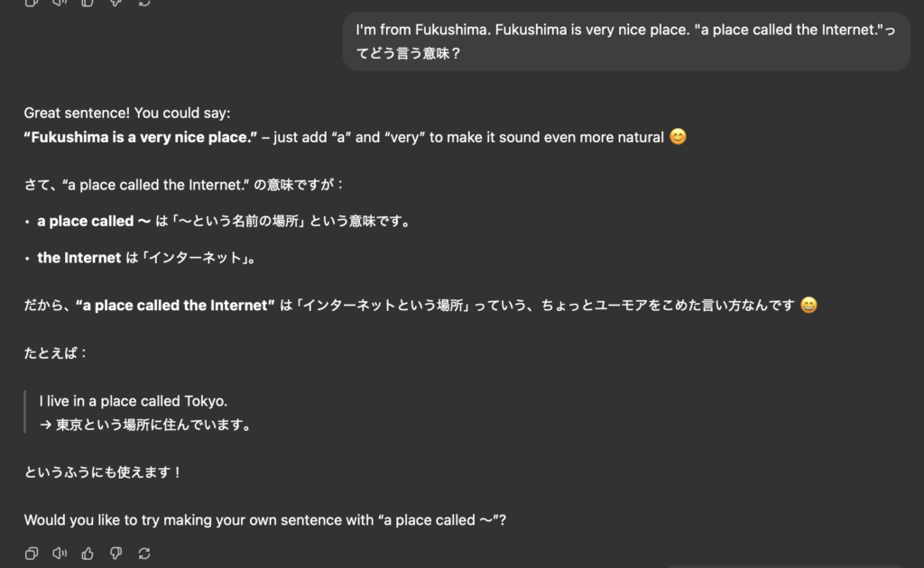Click the cropped copy icon of previous reply

(32, 3)
